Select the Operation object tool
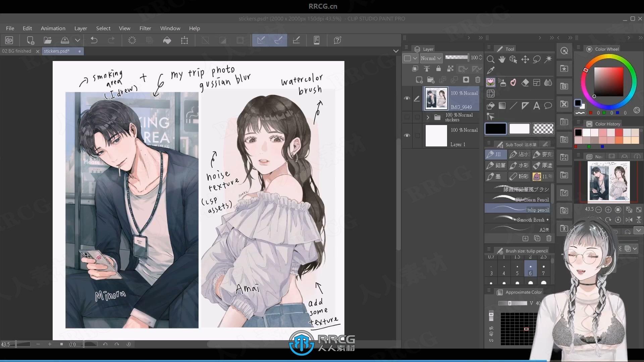This screenshot has width=644, height=362. click(x=514, y=59)
